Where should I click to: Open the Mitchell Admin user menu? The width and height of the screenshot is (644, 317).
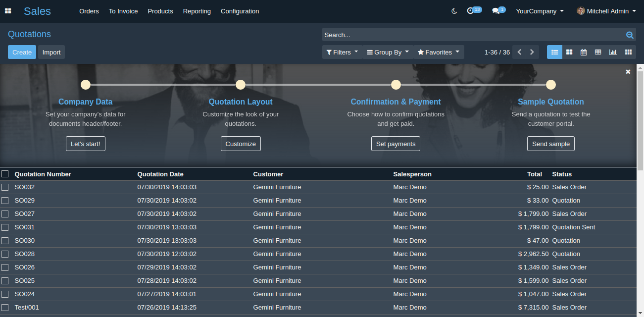[606, 11]
